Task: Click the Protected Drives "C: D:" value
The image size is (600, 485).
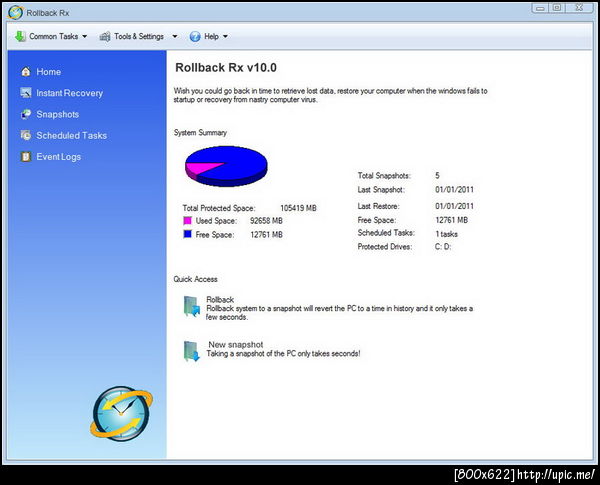Action: [443, 247]
